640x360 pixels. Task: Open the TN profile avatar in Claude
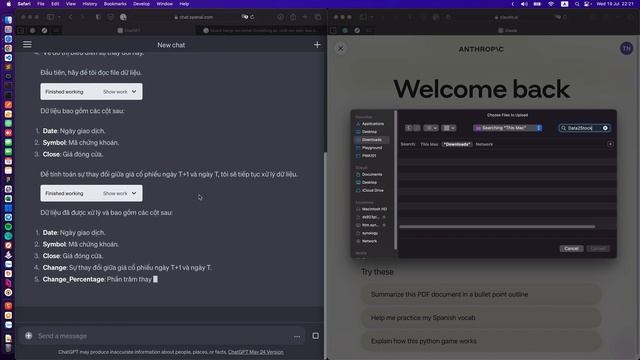tap(626, 49)
